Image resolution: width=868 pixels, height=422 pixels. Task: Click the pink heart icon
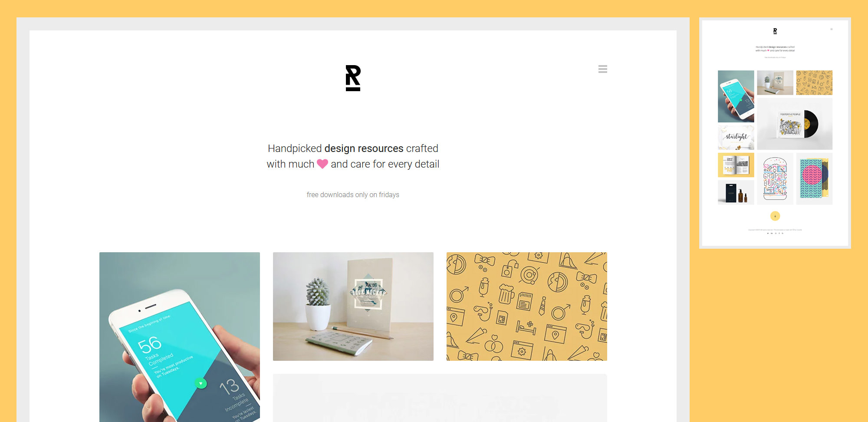click(322, 164)
